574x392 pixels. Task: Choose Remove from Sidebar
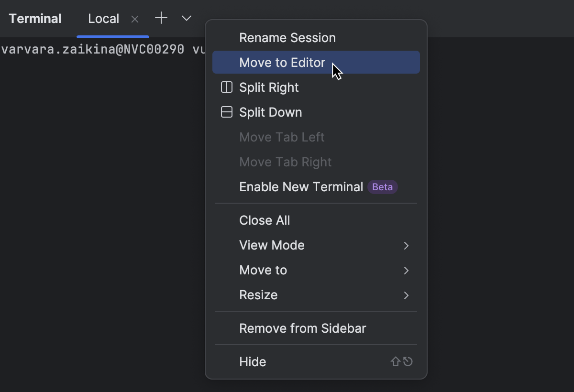(302, 328)
